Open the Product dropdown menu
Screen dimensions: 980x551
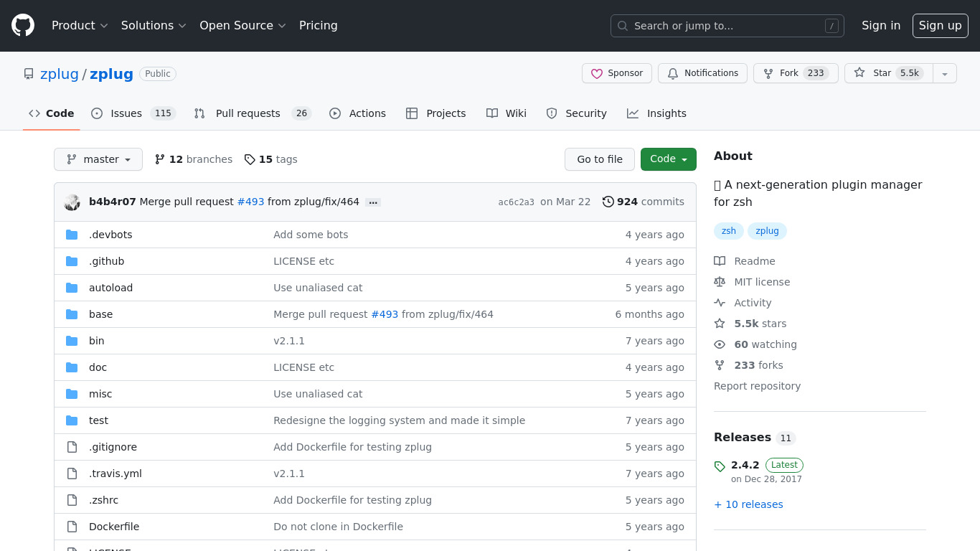[x=80, y=26]
